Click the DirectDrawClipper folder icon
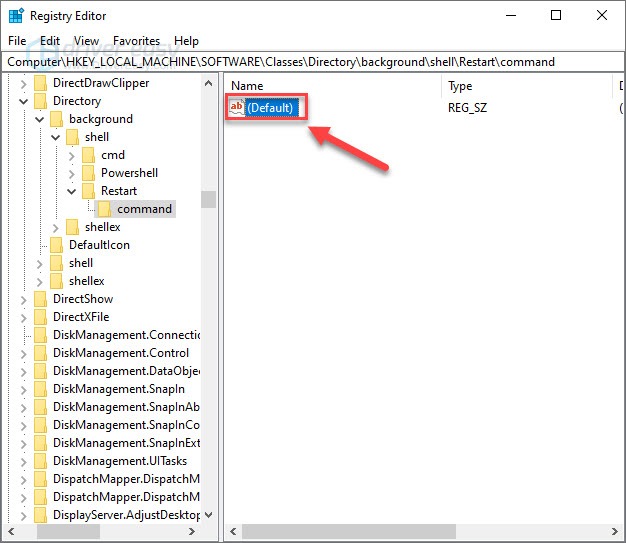Image resolution: width=626 pixels, height=543 pixels. pyautogui.click(x=40, y=83)
